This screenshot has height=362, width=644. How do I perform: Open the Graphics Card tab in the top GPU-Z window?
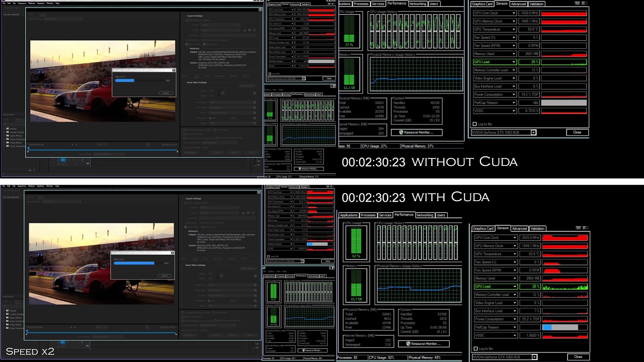(x=482, y=4)
